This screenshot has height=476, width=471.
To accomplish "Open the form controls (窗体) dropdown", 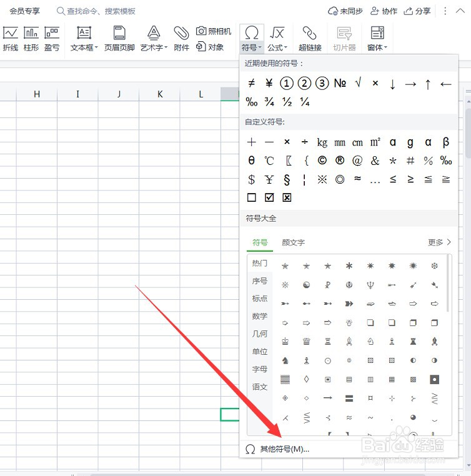I will pos(377,39).
